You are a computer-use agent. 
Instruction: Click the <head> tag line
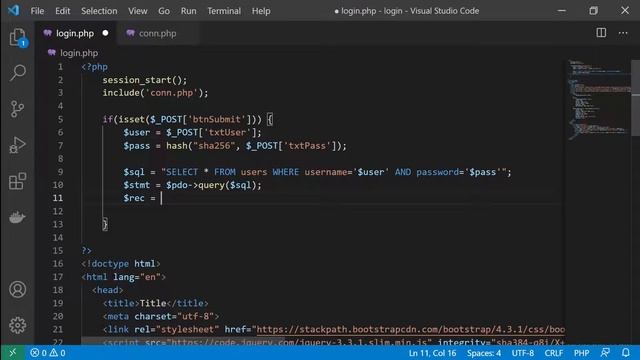click(107, 290)
